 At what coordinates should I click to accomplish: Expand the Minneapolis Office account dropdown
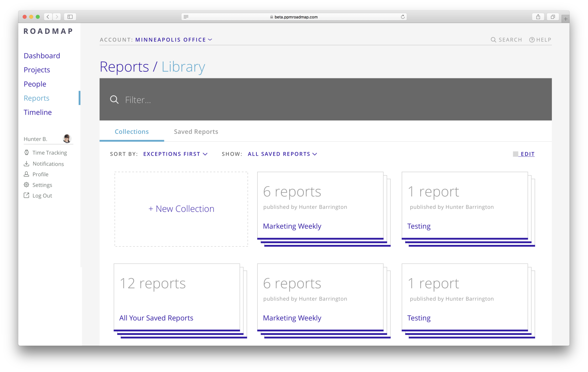[174, 40]
